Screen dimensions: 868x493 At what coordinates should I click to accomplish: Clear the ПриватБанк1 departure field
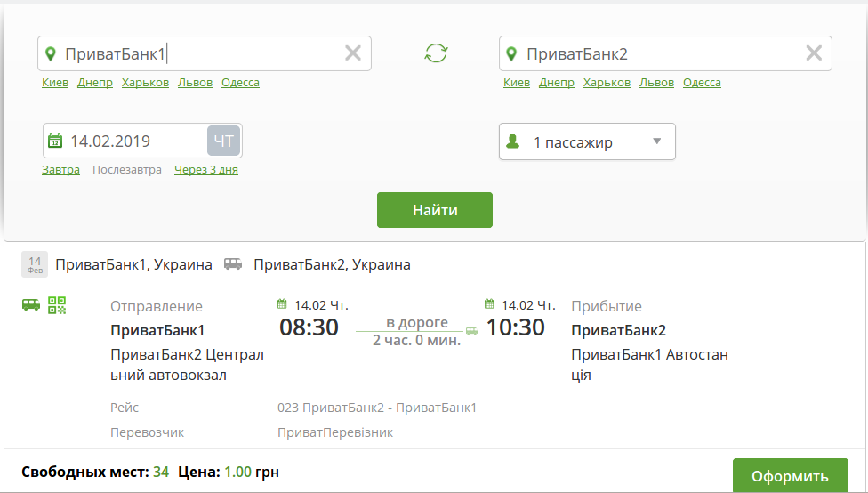353,53
